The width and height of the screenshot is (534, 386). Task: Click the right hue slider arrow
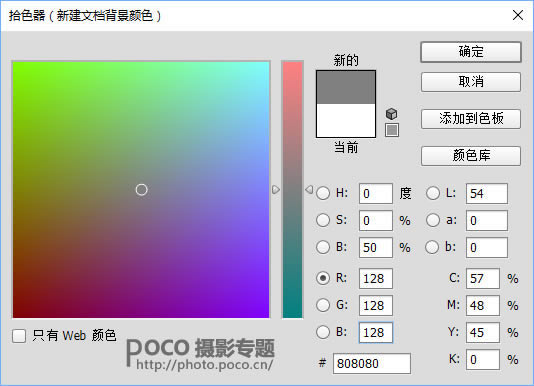(309, 189)
